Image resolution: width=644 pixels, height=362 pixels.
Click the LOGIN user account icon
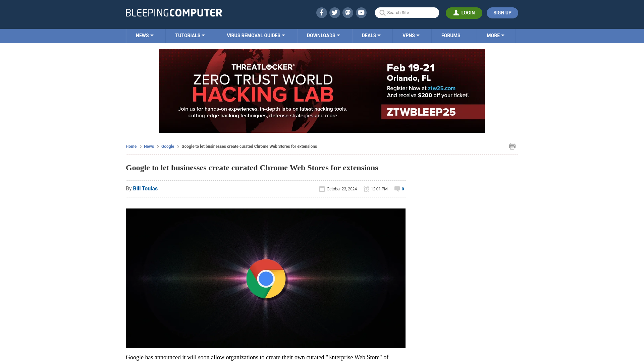[x=456, y=12]
